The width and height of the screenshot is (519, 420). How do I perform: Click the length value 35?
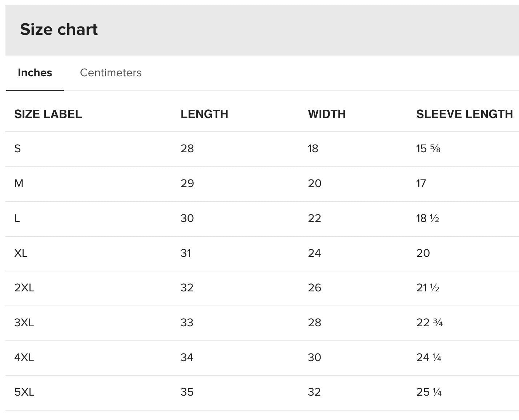(187, 392)
